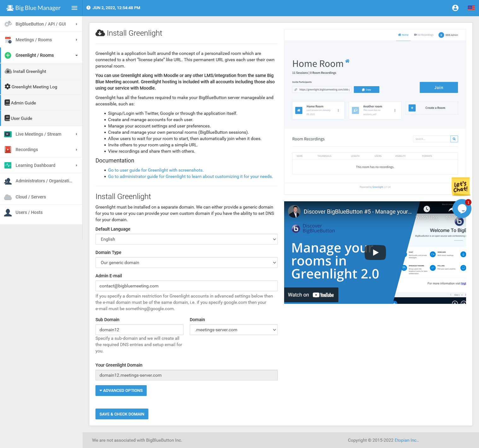
Task: Edit the Sub Domain field
Action: 139,330
